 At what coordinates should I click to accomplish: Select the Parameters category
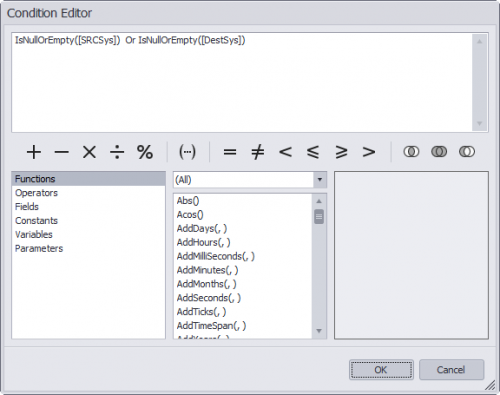[89, 249]
